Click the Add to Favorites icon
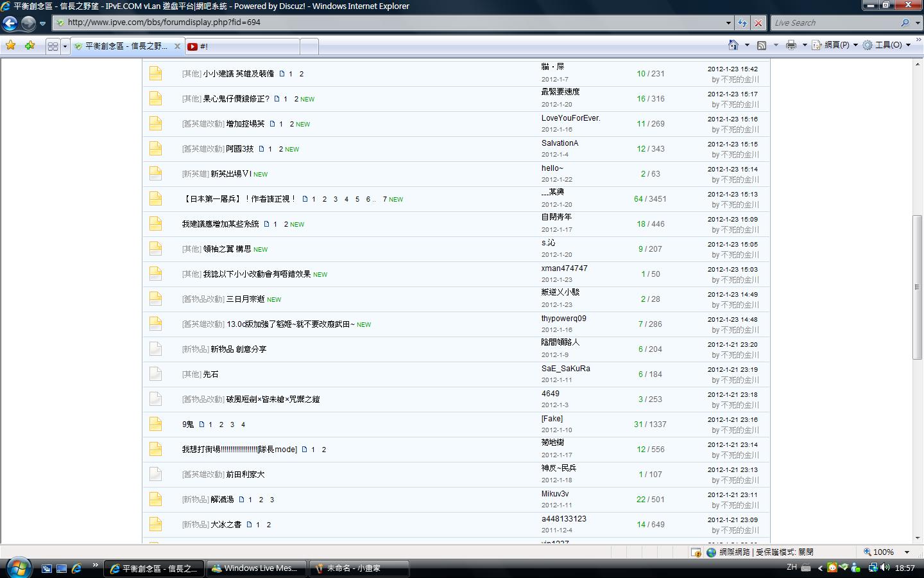 pyautogui.click(x=30, y=46)
